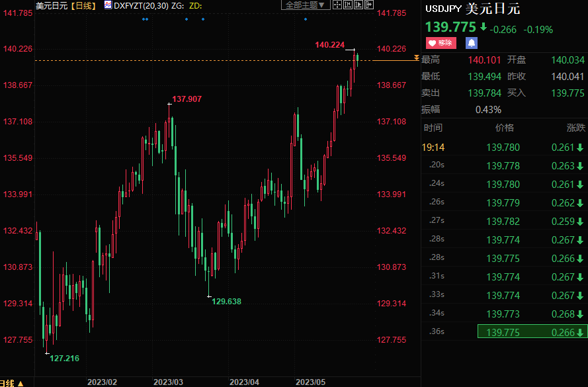Click the USDJPY symbol heading
The width and height of the screenshot is (588, 387).
[x=443, y=9]
